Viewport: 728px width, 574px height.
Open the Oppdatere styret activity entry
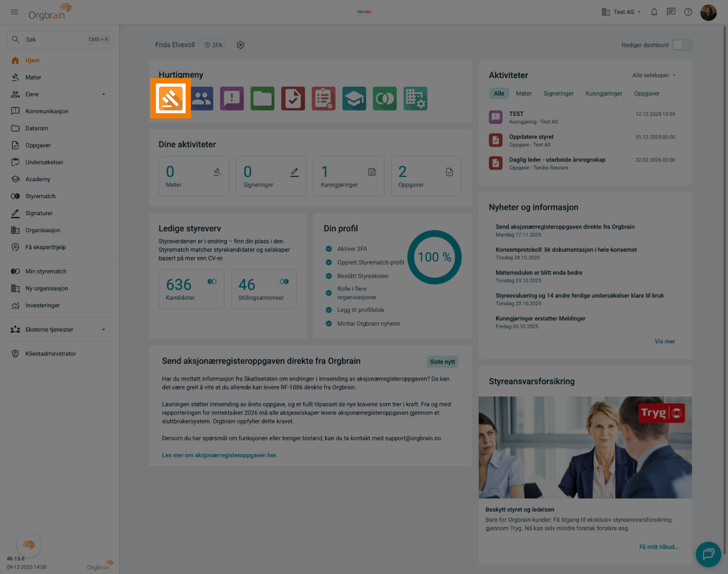[582, 140]
